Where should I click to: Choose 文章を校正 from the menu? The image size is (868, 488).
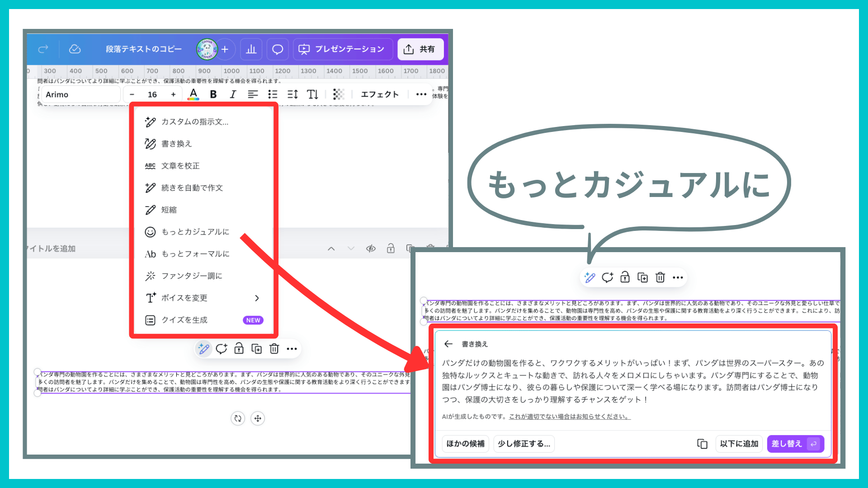point(203,166)
